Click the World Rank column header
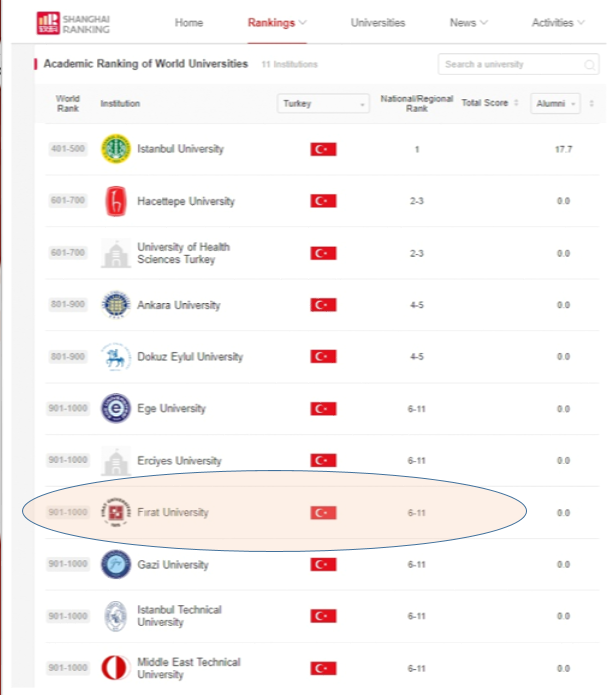614x695 pixels. click(x=68, y=103)
